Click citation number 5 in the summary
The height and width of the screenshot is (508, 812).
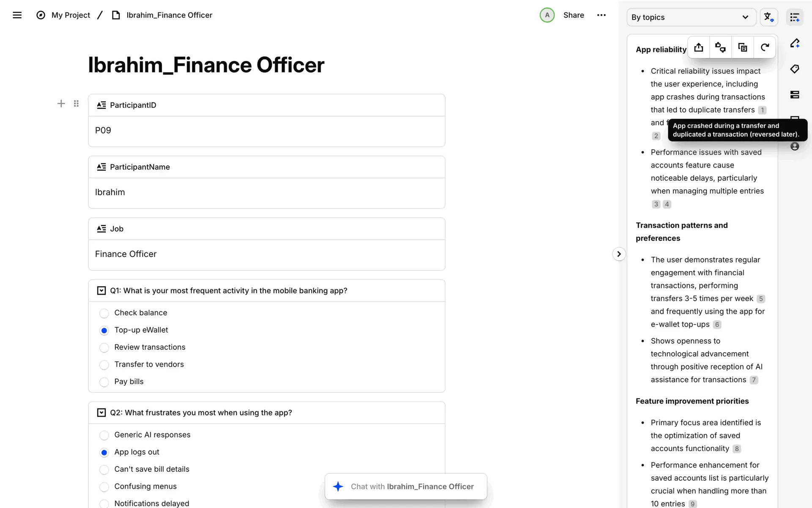761,299
